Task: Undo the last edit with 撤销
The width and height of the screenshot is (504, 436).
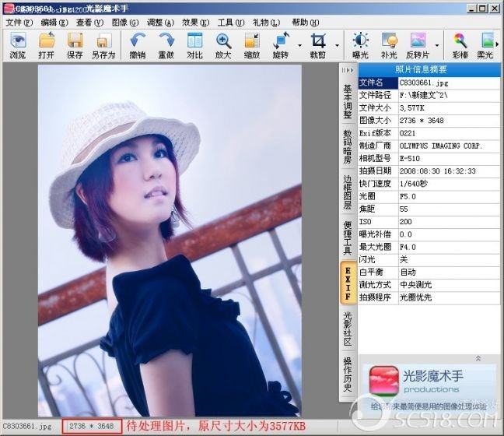Action: coord(138,46)
